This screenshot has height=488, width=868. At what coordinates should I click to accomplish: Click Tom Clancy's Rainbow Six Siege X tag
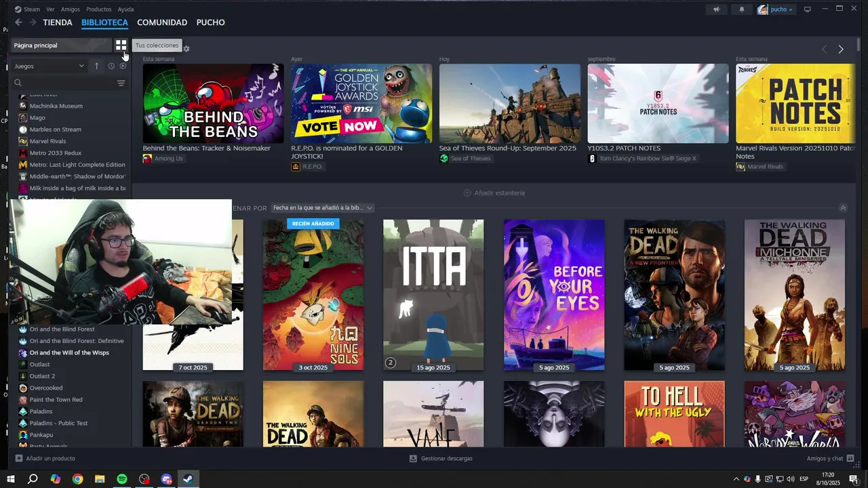(642, 159)
